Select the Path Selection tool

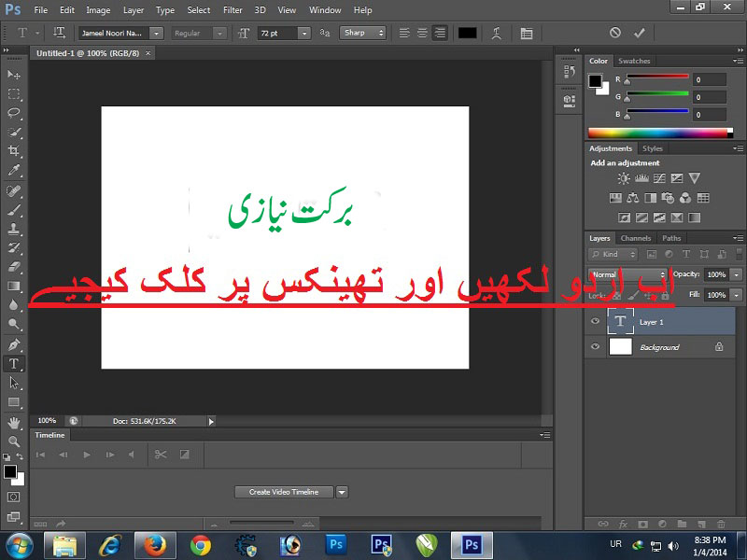coord(14,383)
